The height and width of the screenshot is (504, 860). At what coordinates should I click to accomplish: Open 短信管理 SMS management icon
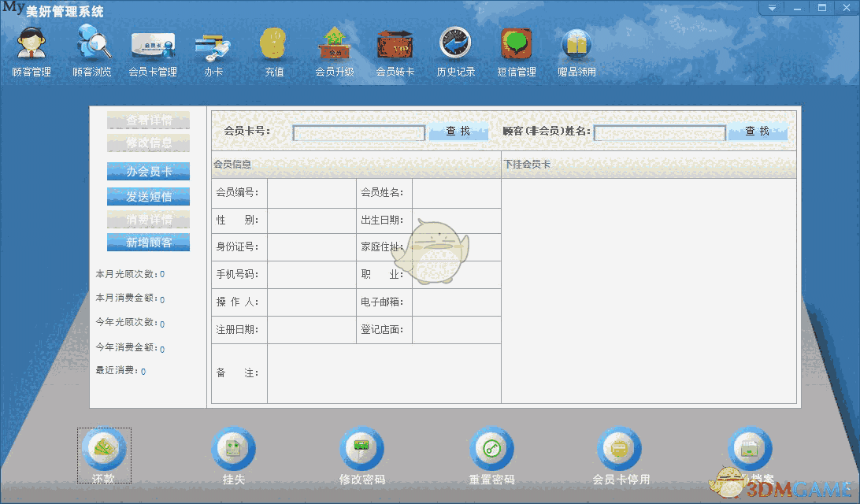516,43
